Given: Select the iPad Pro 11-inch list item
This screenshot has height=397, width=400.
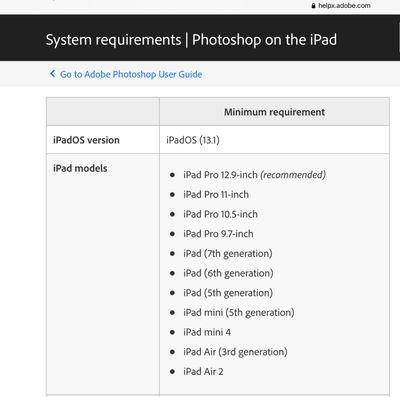Looking at the screenshot, I should tap(216, 194).
